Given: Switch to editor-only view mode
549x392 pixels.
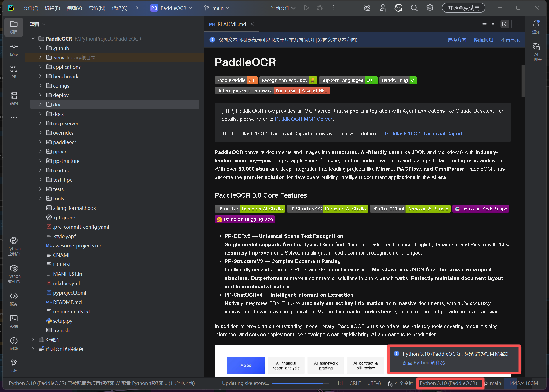Looking at the screenshot, I should 484,24.
